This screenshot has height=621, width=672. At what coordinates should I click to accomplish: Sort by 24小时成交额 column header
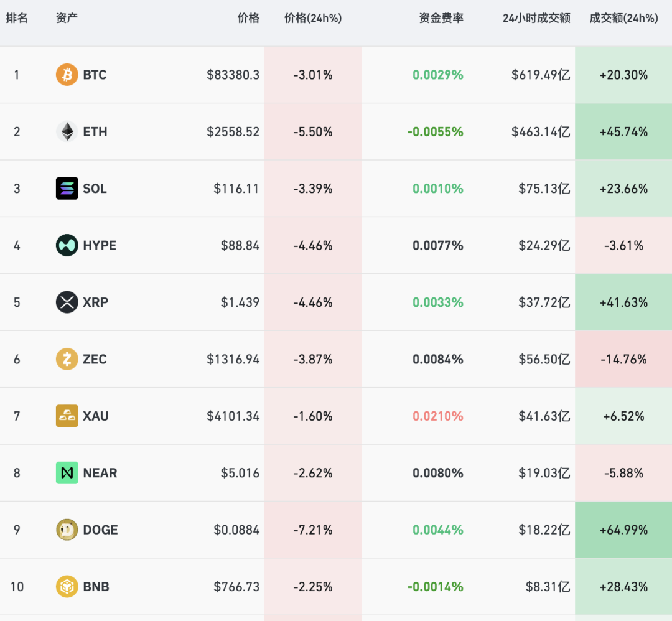(x=536, y=18)
